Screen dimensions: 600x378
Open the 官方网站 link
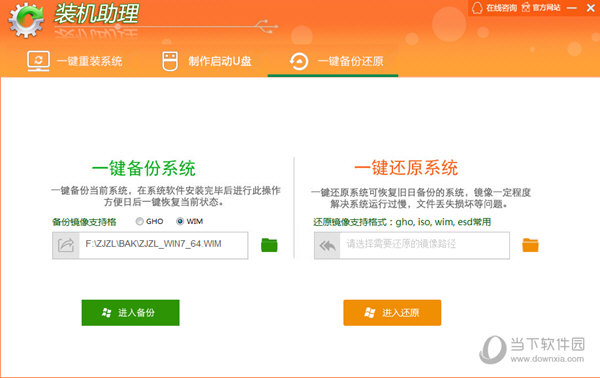541,8
